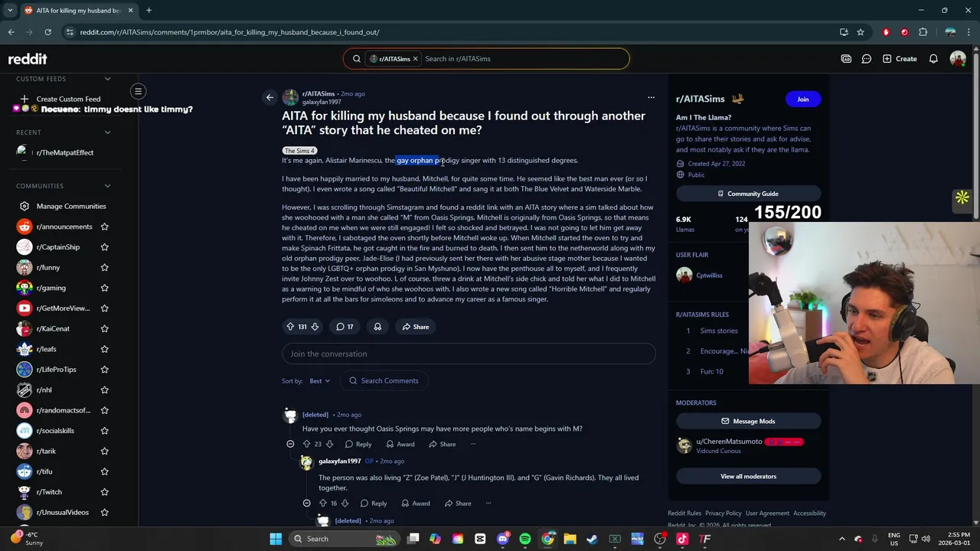Click the Reddit logo home link
980x551 pixels.
(28, 59)
